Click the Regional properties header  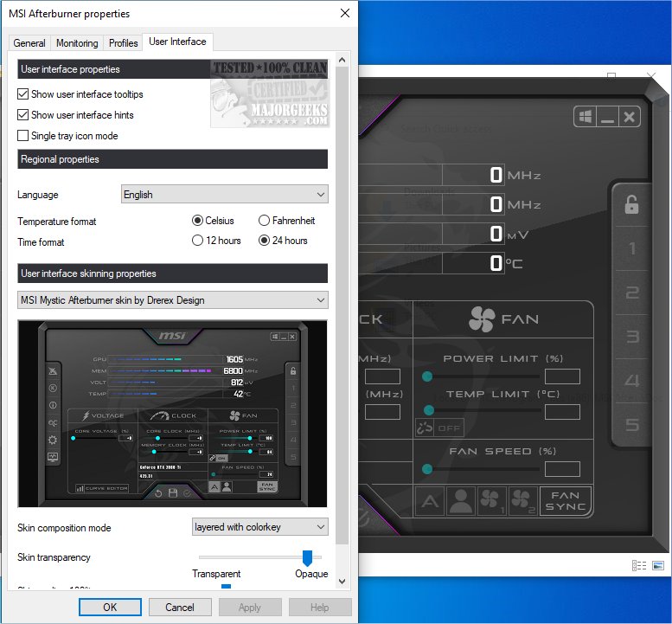173,159
